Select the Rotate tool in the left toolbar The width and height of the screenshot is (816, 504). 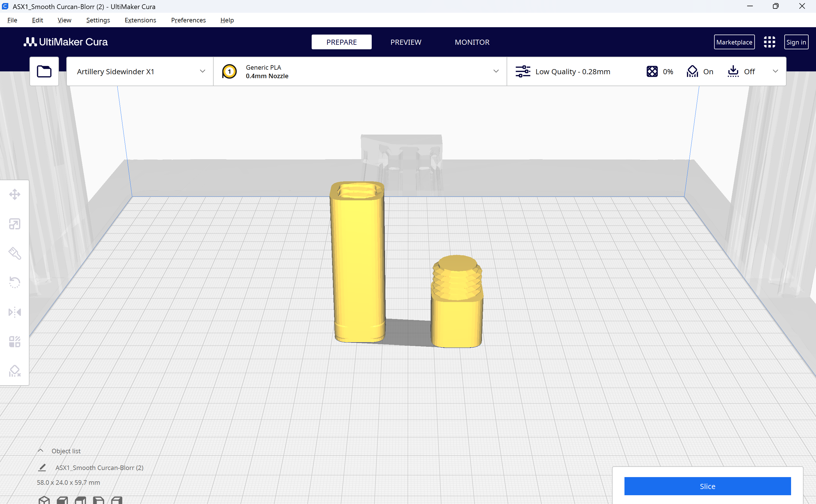[x=15, y=283]
